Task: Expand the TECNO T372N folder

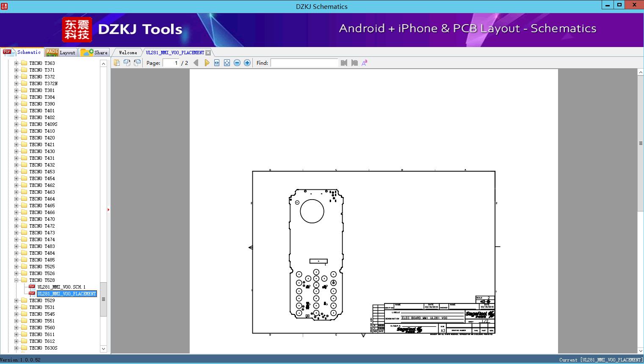Action: (16, 83)
